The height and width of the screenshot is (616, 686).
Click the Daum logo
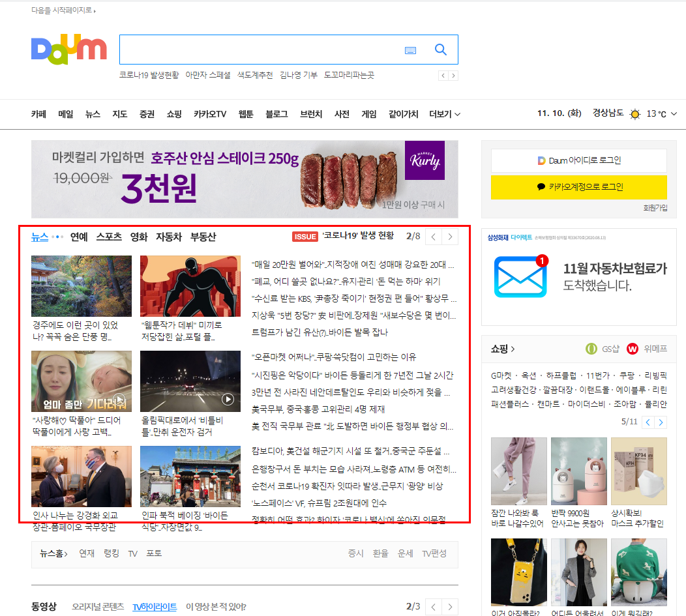click(68, 49)
